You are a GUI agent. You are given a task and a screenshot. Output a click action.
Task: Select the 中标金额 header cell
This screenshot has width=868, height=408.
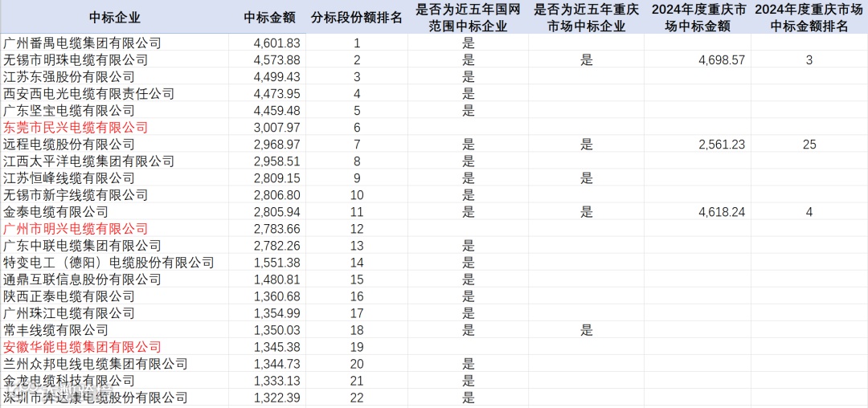[268, 17]
